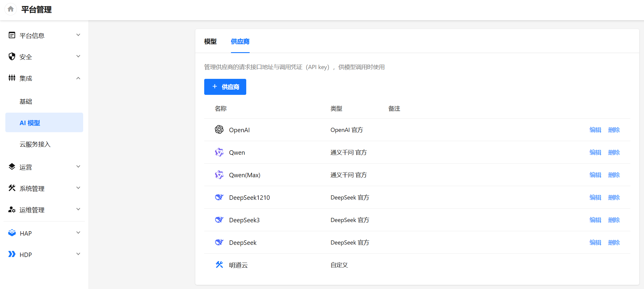Click the HDP menu label
This screenshot has height=289, width=644.
tap(26, 255)
